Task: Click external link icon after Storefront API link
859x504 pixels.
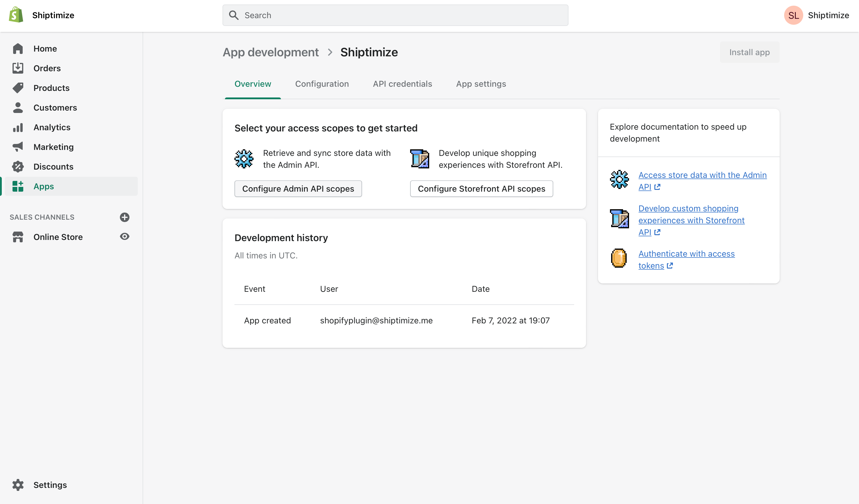Action: coord(657,232)
